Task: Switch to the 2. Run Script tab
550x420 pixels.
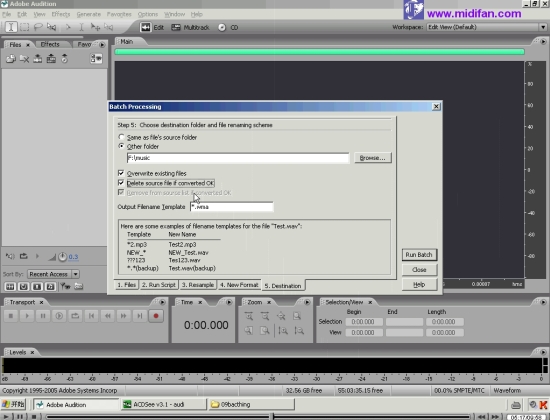Action: (x=159, y=285)
